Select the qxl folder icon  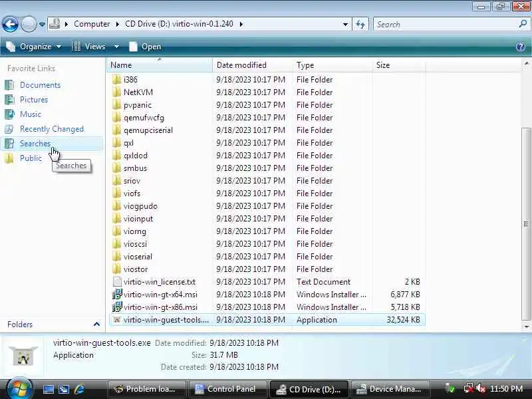point(117,142)
